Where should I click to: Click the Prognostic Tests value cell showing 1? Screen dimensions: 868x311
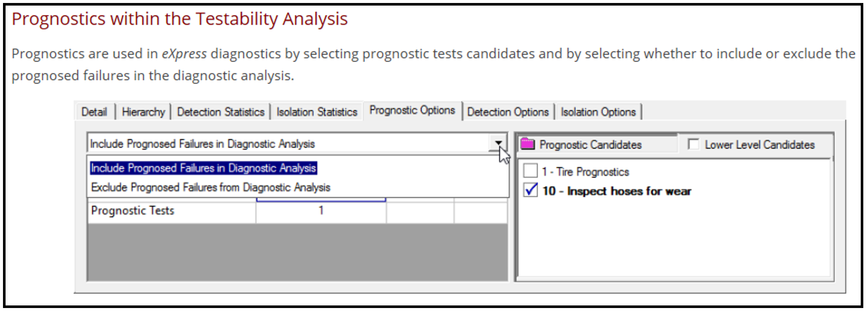tap(321, 211)
